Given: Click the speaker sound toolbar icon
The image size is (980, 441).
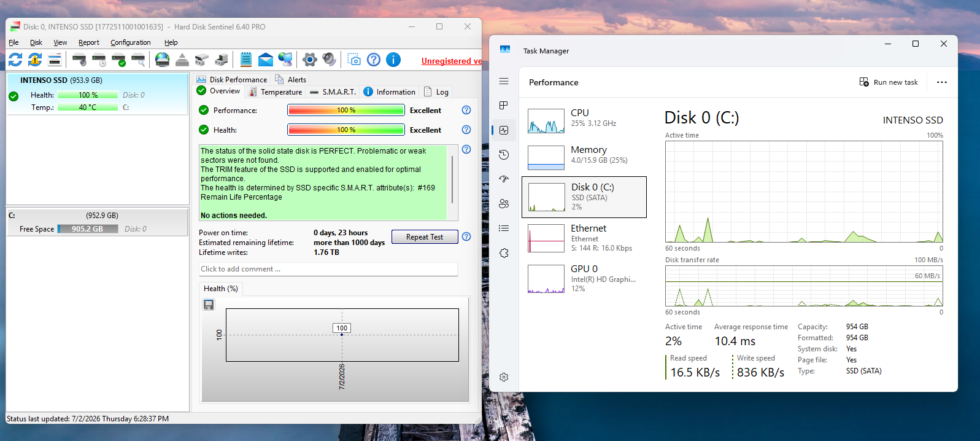Looking at the screenshot, I should tap(330, 60).
